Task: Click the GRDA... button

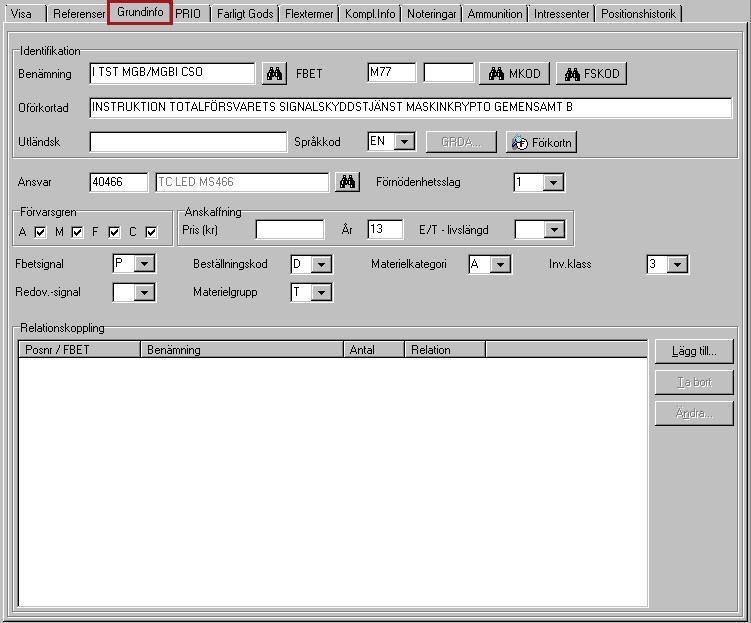Action: 461,142
